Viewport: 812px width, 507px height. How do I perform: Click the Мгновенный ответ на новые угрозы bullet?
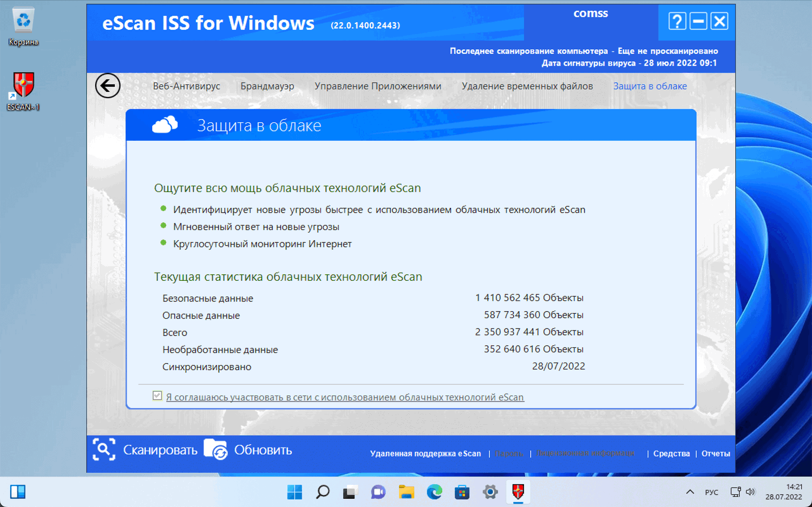[x=257, y=227]
